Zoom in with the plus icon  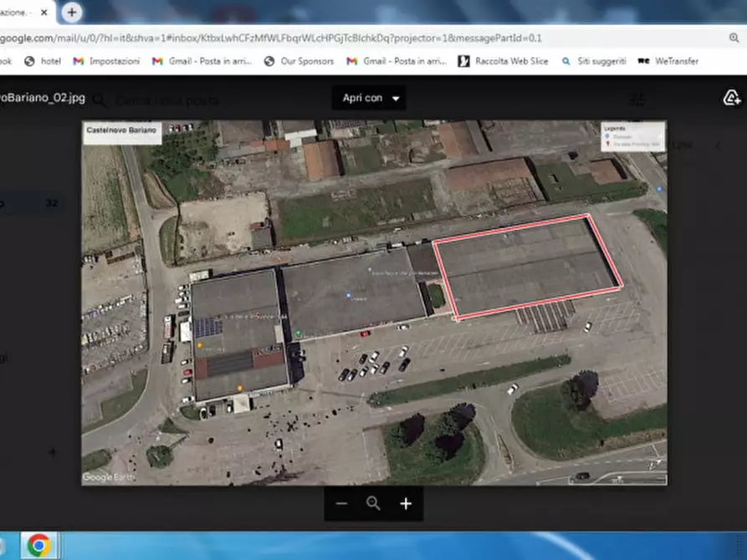coord(406,503)
